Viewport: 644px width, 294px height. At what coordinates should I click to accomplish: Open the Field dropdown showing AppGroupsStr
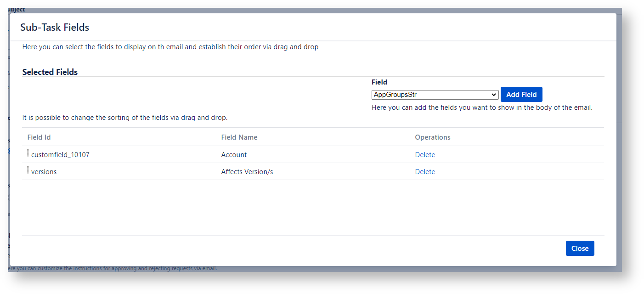coord(435,95)
